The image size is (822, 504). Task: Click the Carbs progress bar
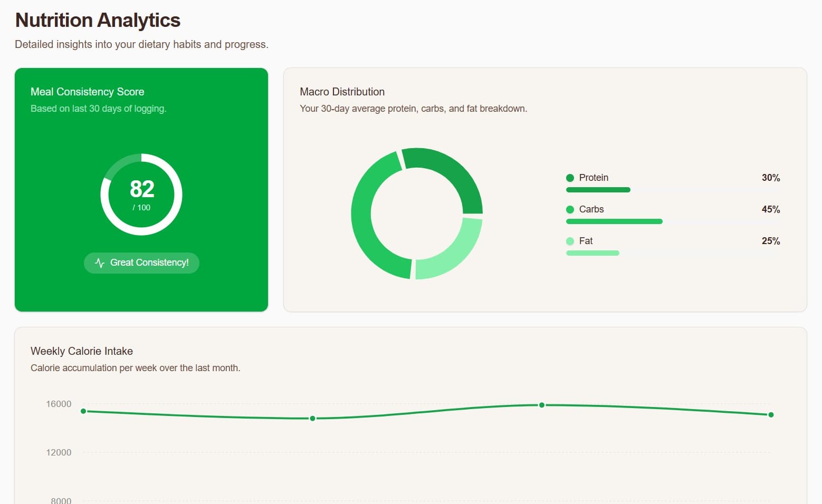[673, 221]
